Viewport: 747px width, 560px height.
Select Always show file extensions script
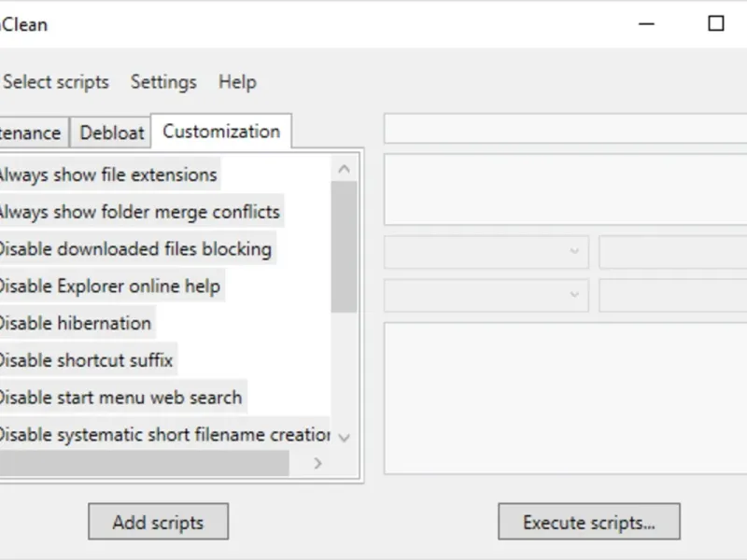107,175
